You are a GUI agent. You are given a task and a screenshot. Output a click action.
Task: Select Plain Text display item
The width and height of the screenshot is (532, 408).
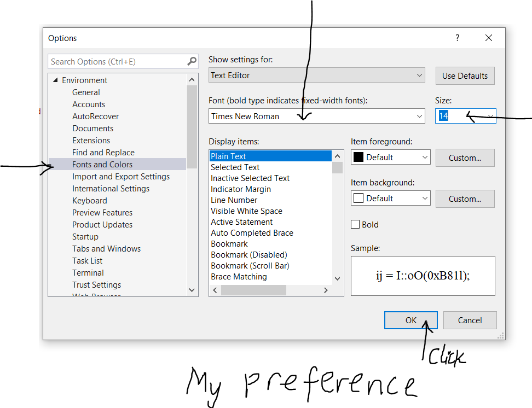(270, 156)
